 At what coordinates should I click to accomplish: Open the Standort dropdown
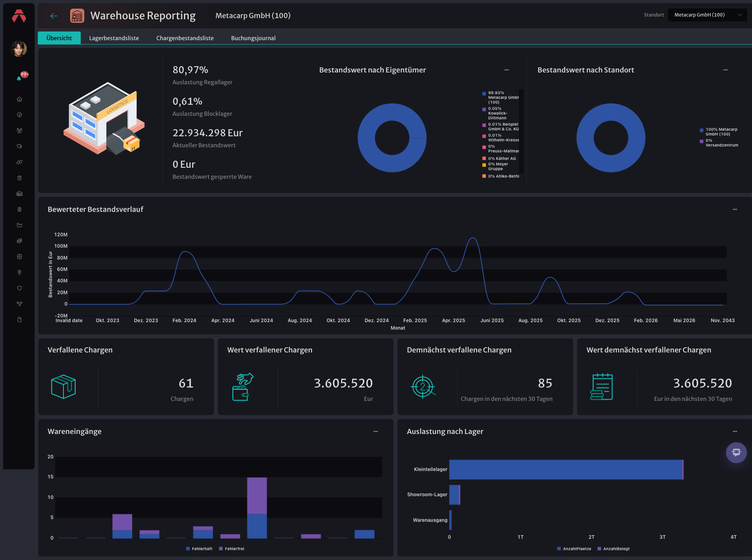click(707, 15)
